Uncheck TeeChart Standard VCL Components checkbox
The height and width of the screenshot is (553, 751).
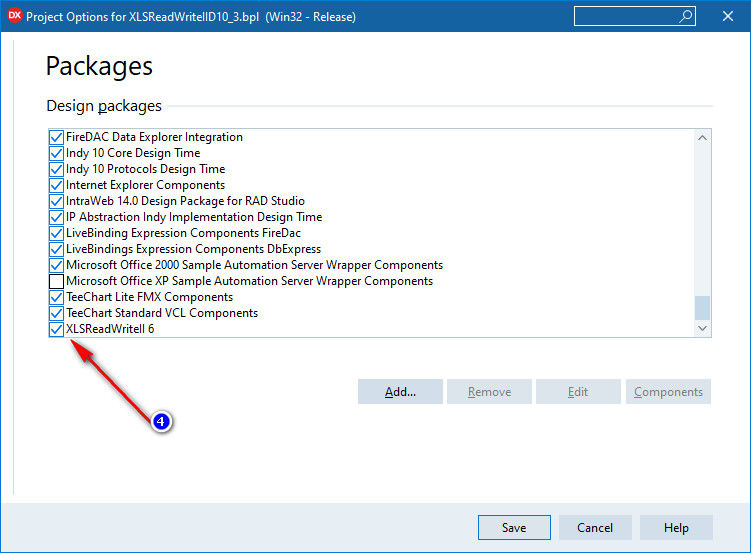pos(56,313)
